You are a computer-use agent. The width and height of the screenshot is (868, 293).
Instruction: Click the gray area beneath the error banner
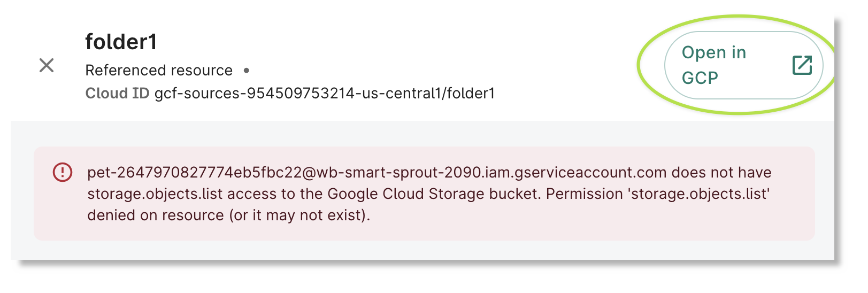[x=423, y=250]
